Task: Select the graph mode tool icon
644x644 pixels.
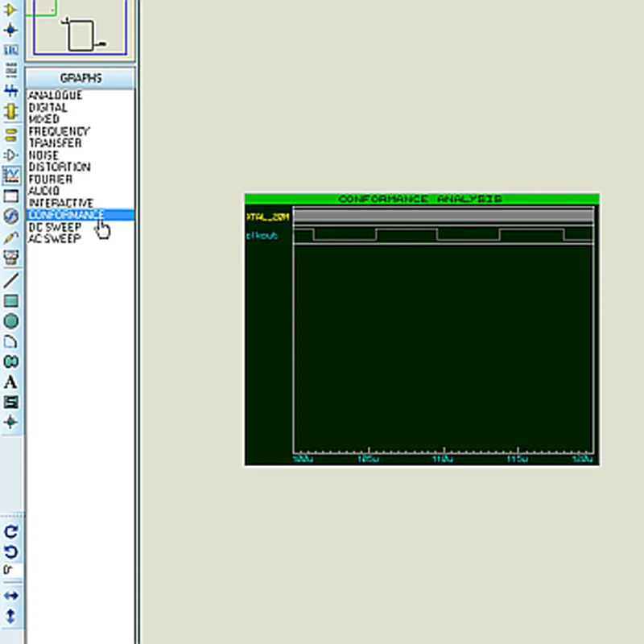Action: coord(11,175)
